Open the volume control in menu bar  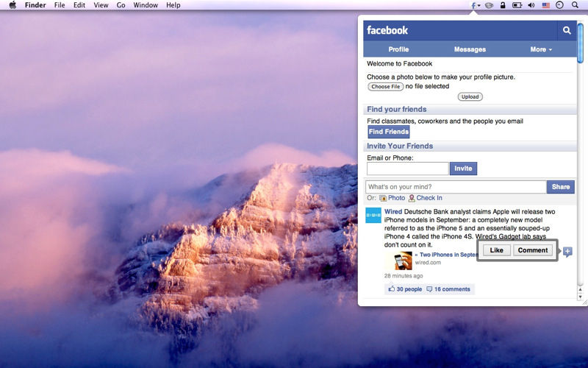(531, 5)
